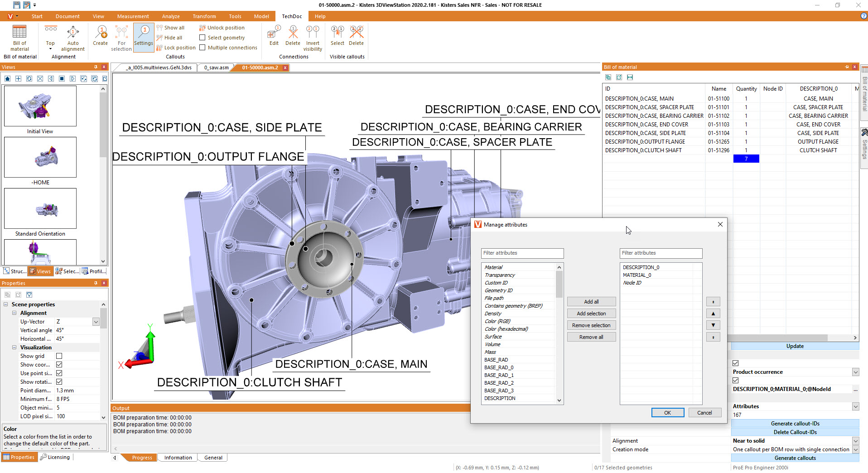Click export icon in Bill of material toolbar
Screen dimensions: 868x473
pyautogui.click(x=619, y=77)
